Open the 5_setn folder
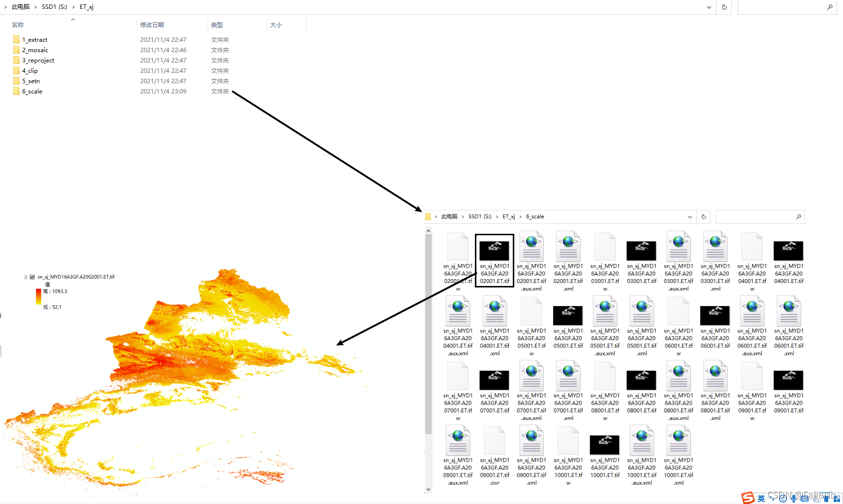Viewport: 843px width, 504px height. pyautogui.click(x=27, y=81)
